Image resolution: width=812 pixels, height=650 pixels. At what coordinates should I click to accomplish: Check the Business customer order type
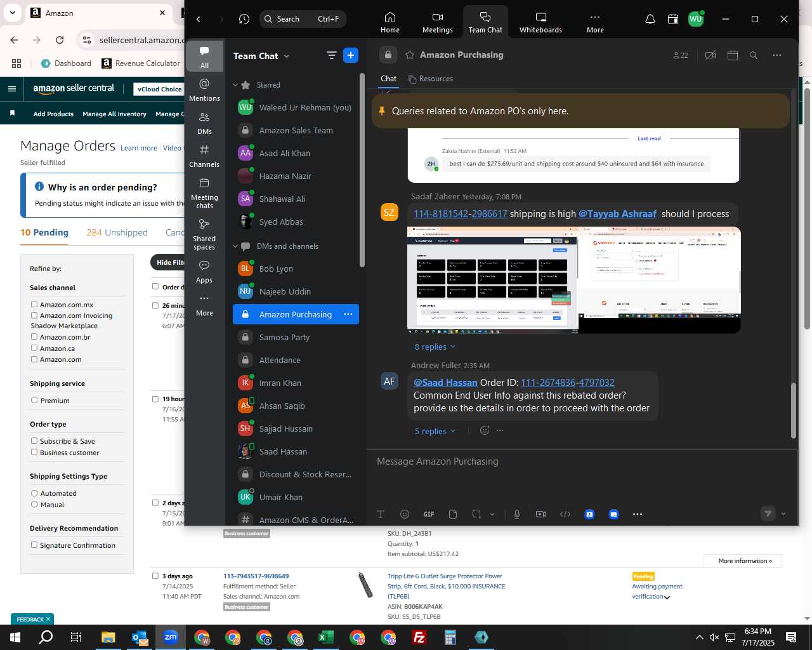point(34,453)
